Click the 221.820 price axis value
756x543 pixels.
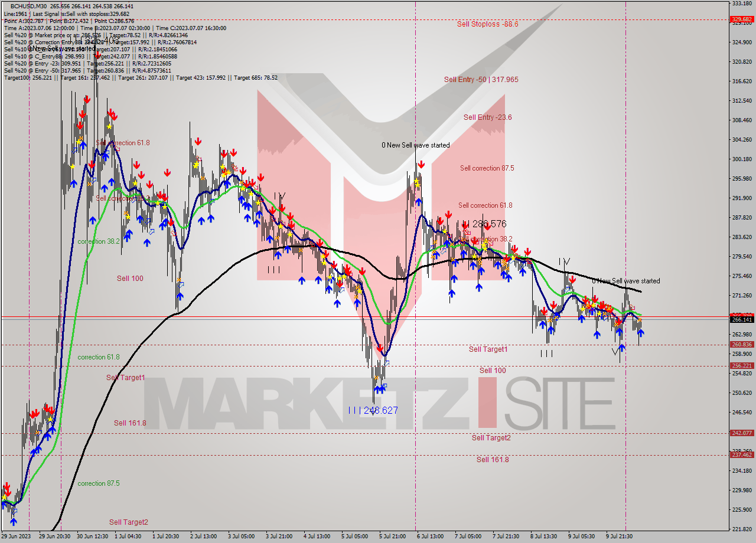point(741,529)
